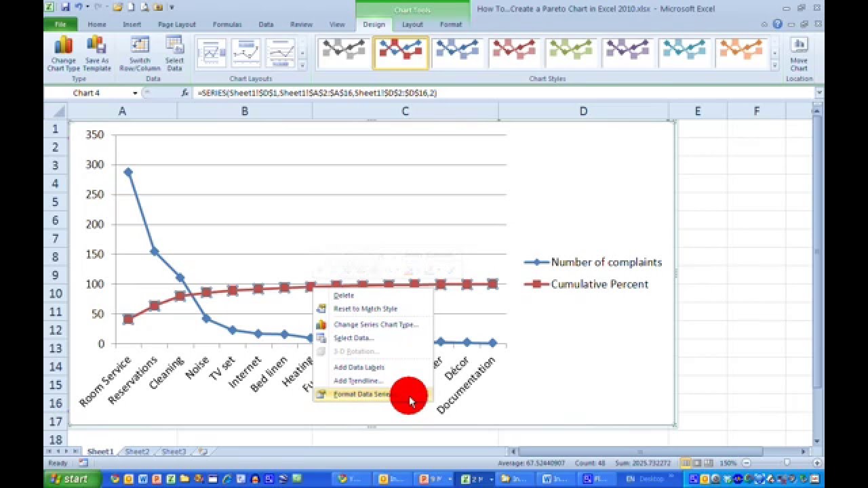Switch to the View tab
The height and width of the screenshot is (488, 868).
point(337,24)
